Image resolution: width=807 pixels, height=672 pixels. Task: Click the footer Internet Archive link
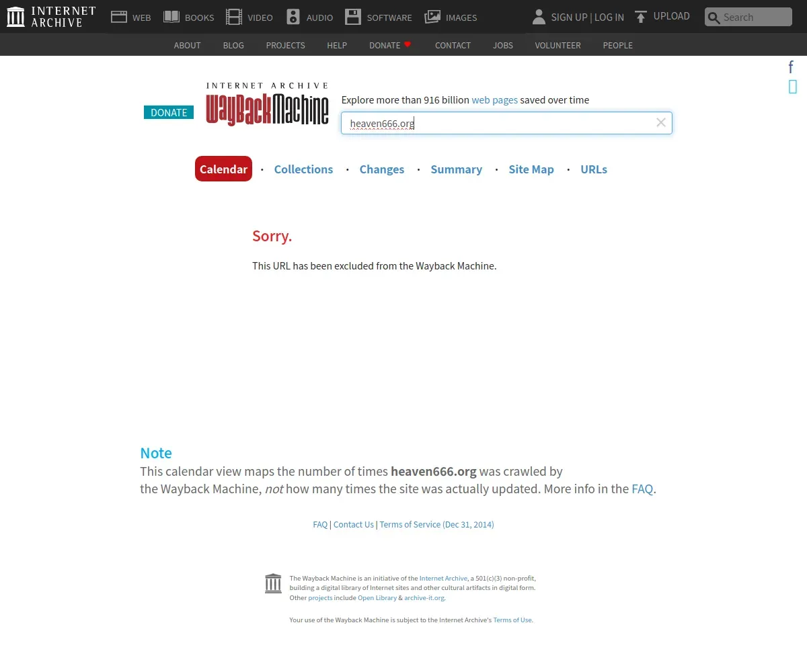[443, 579]
